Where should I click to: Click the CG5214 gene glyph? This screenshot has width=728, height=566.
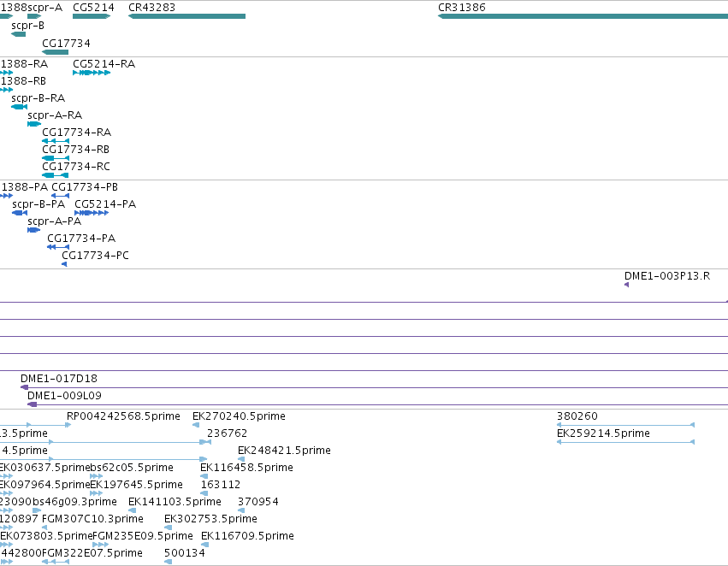(92, 16)
